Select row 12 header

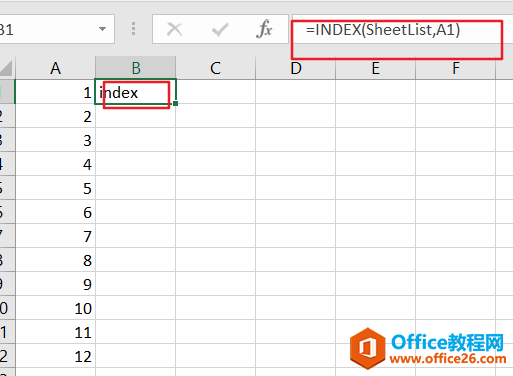(x=7, y=356)
